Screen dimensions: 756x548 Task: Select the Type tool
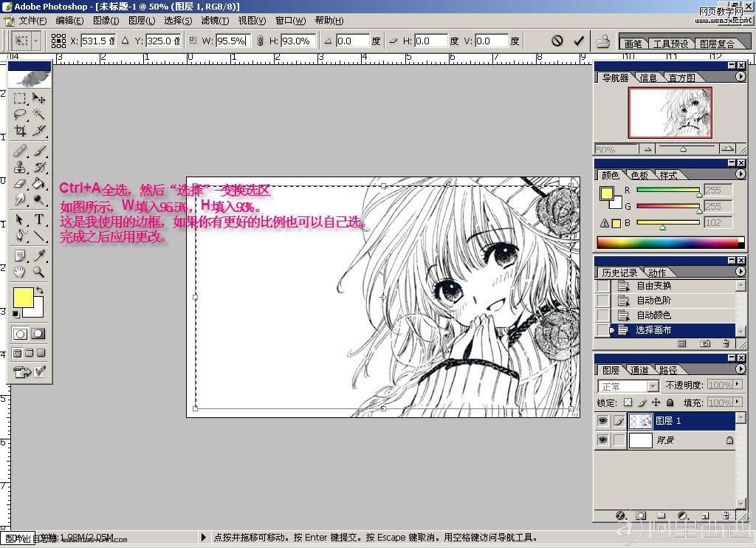pyautogui.click(x=39, y=219)
